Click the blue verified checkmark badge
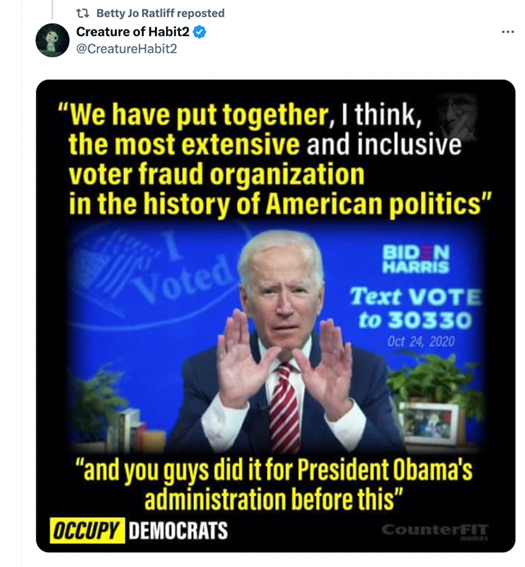Screen dimensions: 525x567 click(199, 32)
